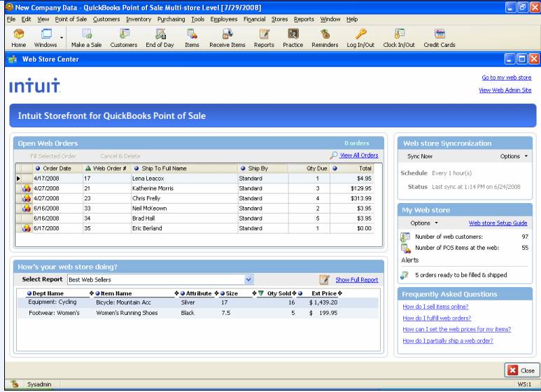Click the magnifier icon beside View All Orders
The image size is (541, 392).
pyautogui.click(x=333, y=155)
